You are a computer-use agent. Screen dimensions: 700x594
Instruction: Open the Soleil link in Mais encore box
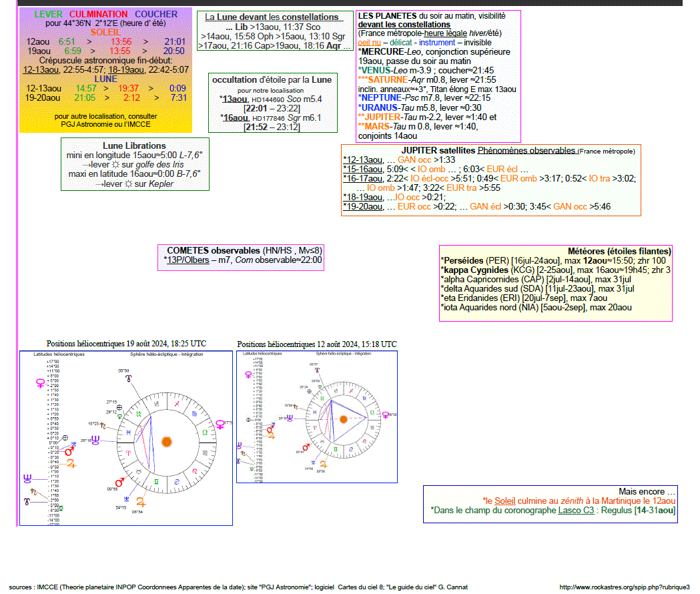(504, 501)
